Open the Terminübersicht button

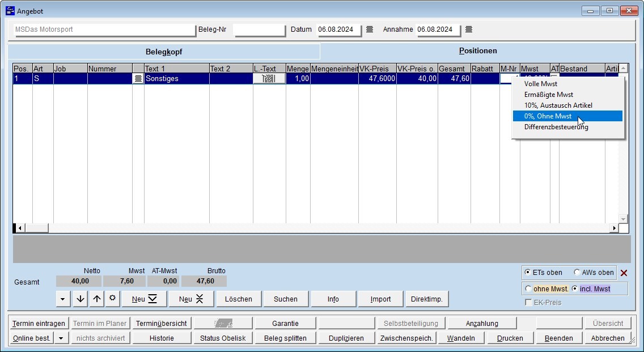(162, 324)
